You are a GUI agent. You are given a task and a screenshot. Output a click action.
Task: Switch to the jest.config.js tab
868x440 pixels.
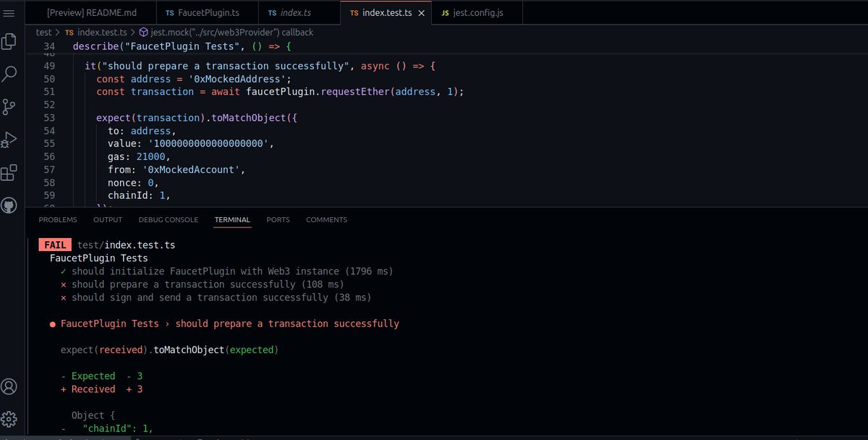473,12
